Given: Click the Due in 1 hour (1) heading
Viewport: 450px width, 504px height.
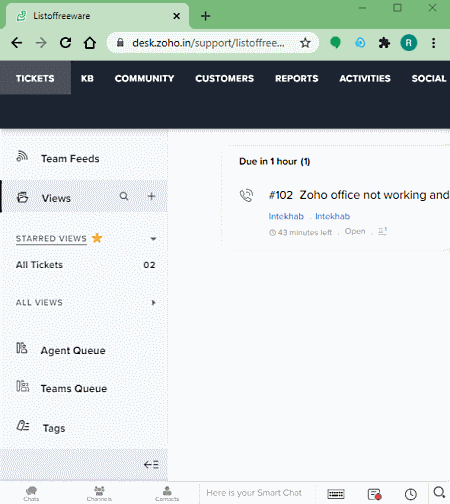Looking at the screenshot, I should click(x=275, y=162).
